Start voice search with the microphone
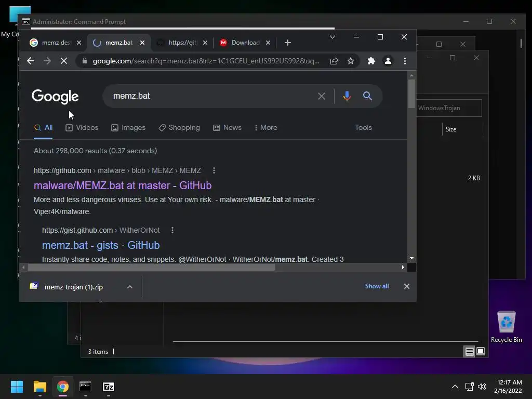Screen dimensions: 532x399 click(x=347, y=96)
